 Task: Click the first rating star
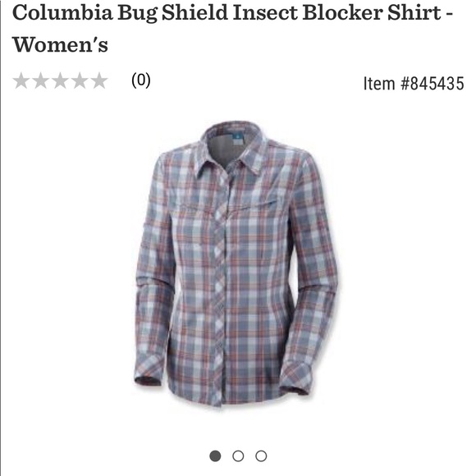pos(21,80)
